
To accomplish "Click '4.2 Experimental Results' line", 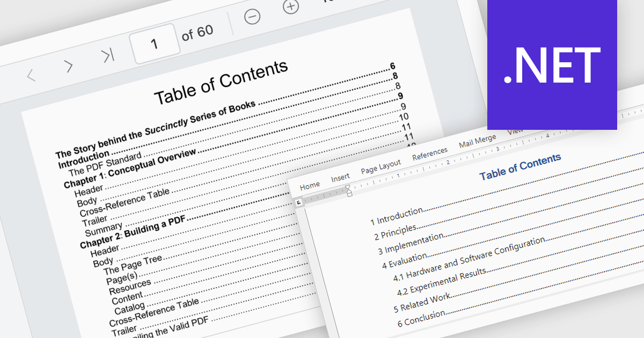I will [x=442, y=282].
